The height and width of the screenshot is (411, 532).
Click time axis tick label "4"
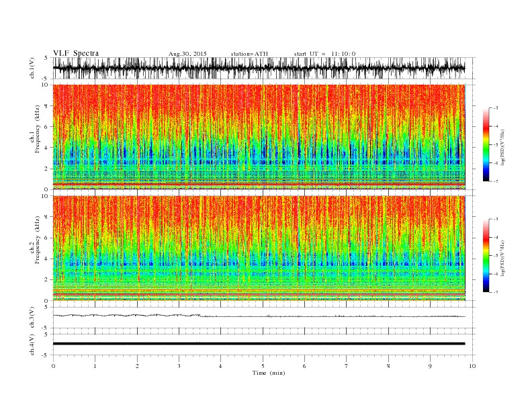(220, 366)
